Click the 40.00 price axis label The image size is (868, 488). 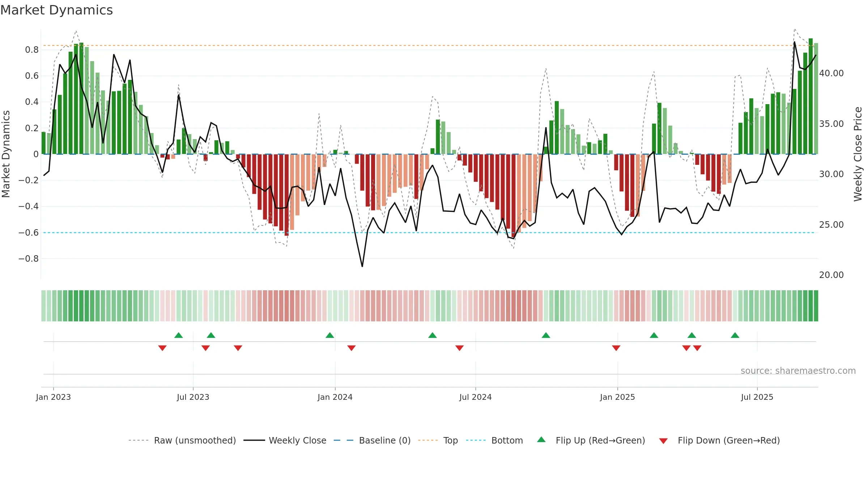click(831, 73)
